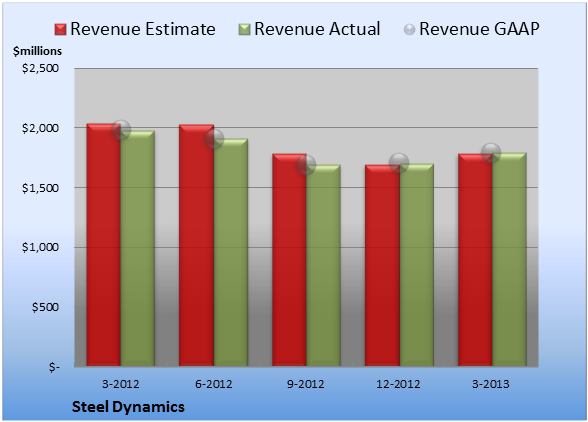This screenshot has height=422, width=588.
Task: Click the "$1,000" y-axis value
Action: coord(40,248)
